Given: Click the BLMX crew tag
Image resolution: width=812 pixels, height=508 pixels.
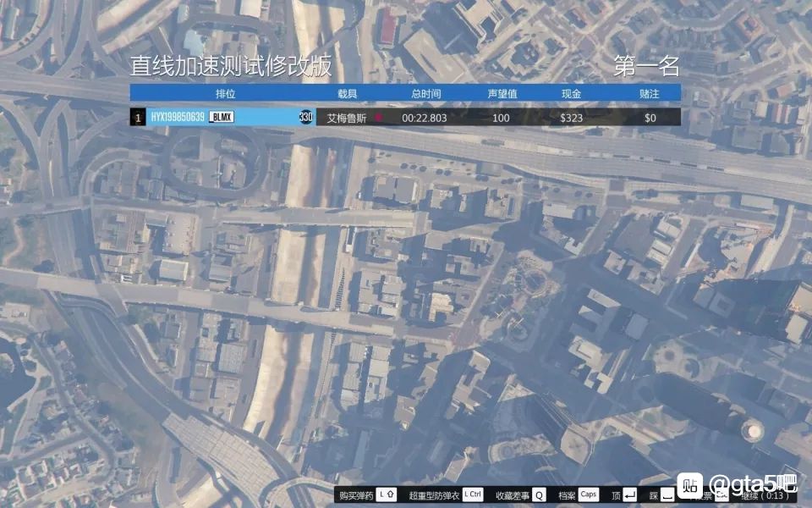Looking at the screenshot, I should [222, 117].
